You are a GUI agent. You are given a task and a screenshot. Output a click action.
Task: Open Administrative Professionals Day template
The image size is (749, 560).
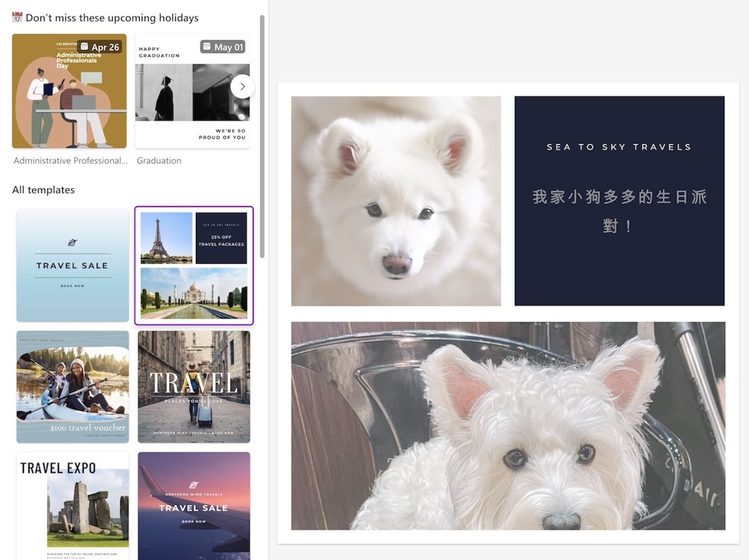tap(69, 91)
